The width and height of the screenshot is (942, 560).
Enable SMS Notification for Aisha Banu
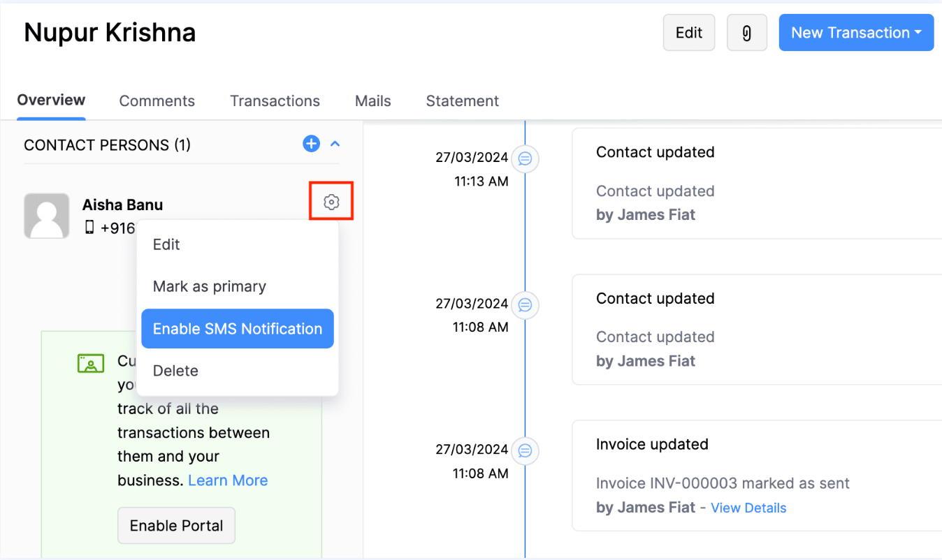pos(237,328)
